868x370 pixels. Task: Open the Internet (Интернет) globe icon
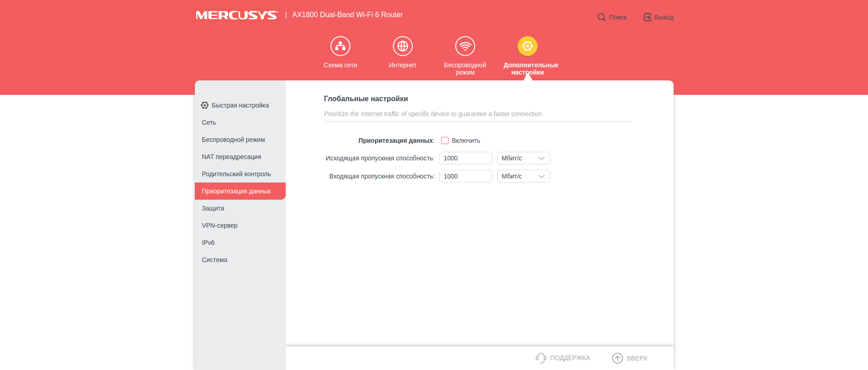point(402,46)
